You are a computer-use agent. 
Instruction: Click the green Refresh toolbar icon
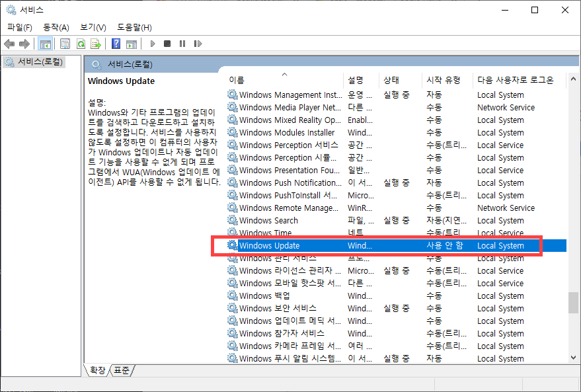coord(81,44)
